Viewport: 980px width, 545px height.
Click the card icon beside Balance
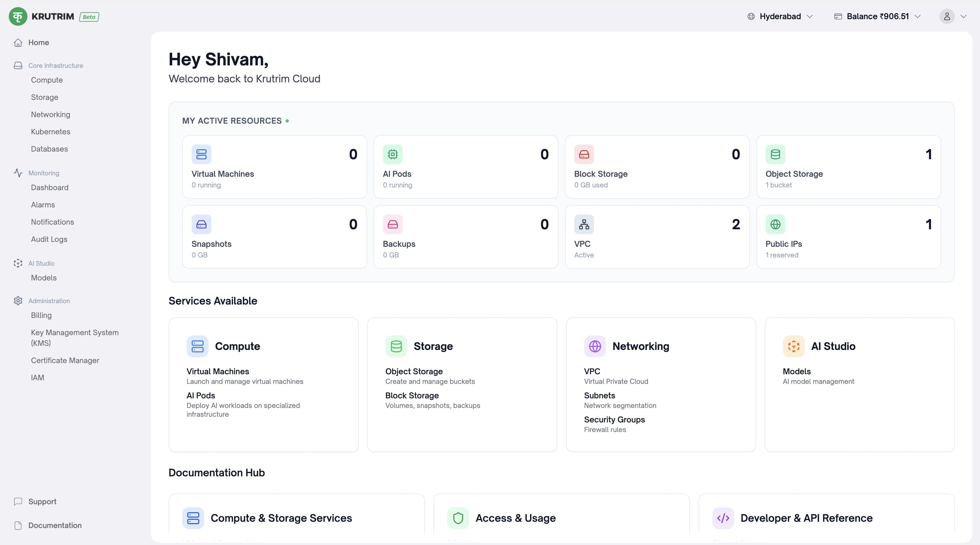pos(838,16)
